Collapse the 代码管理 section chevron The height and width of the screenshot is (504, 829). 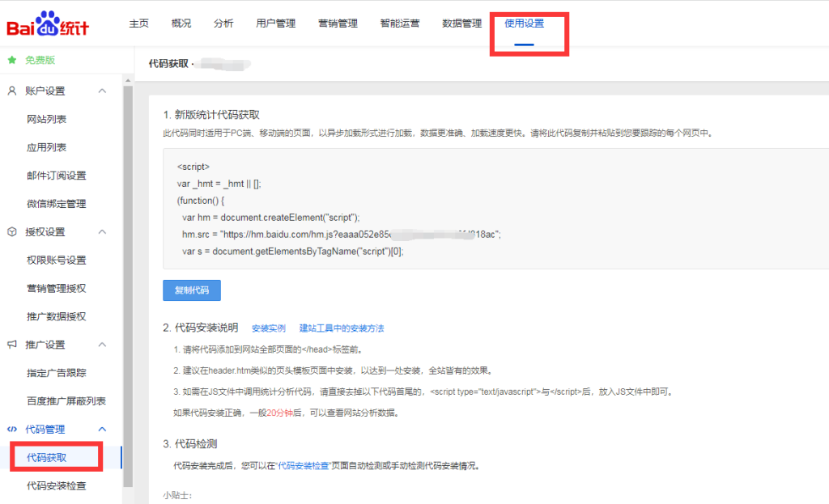pos(102,430)
